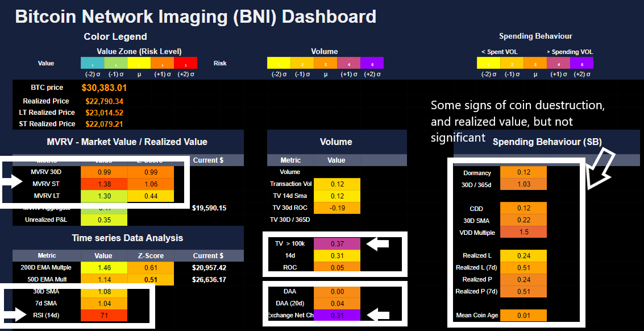Select the 50D EMA Current $ cell $26,636.17

(209, 280)
